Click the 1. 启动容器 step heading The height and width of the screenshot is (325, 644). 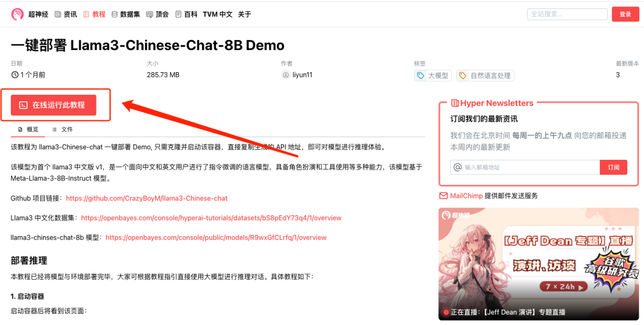(x=27, y=296)
